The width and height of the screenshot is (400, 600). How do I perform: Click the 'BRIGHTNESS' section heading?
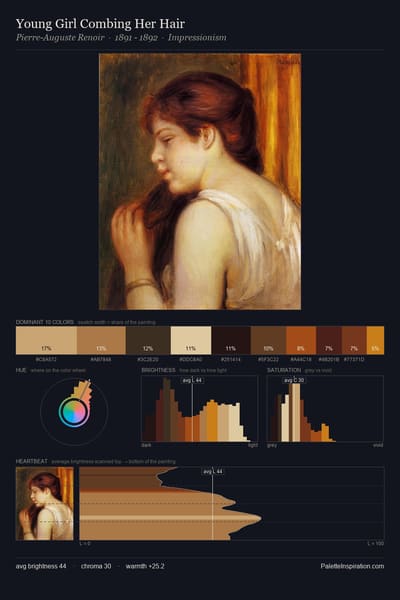pos(158,370)
